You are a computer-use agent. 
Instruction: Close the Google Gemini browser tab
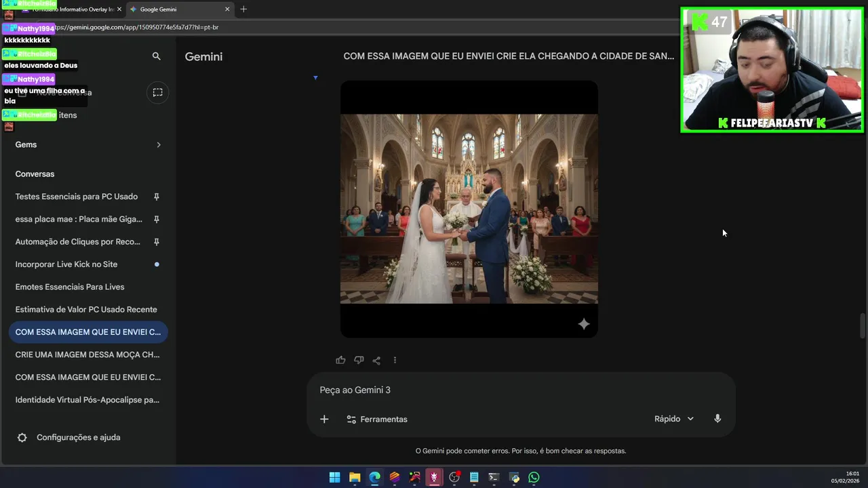pos(227,9)
